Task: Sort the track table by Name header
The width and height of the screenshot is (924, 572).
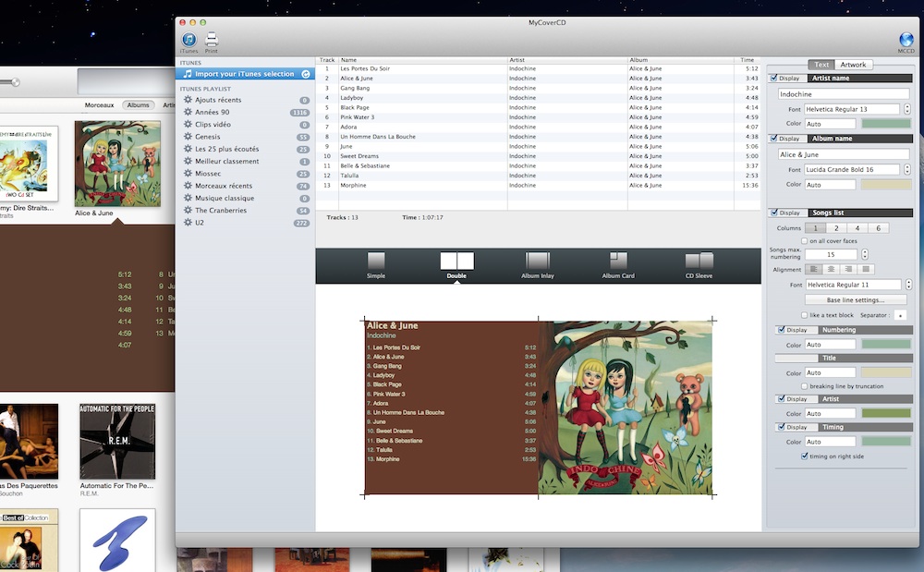Action: point(423,60)
